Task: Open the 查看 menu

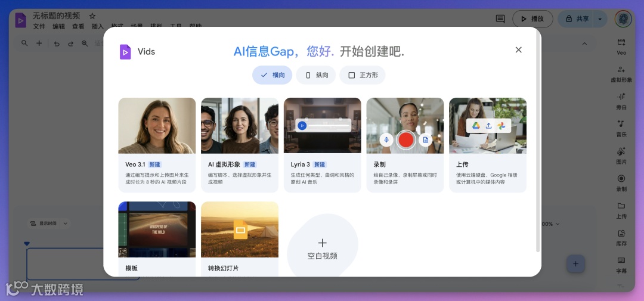Action: 78,26
